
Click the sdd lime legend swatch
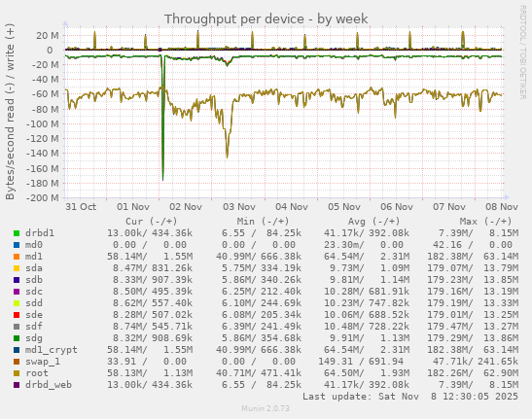coord(17,303)
